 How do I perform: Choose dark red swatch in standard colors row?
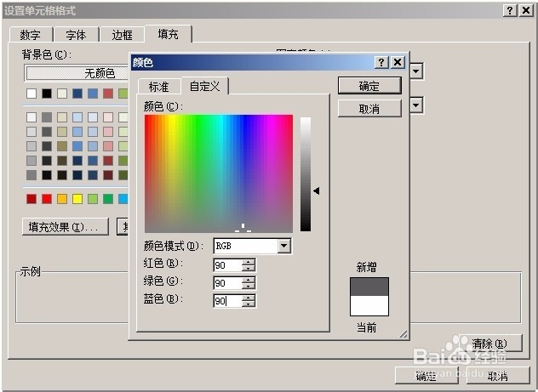[31, 199]
